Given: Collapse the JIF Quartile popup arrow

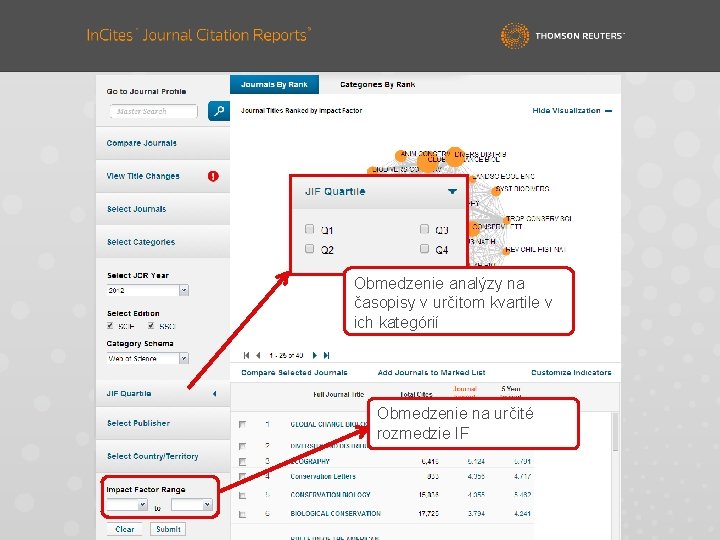Looking at the screenshot, I should pos(452,191).
